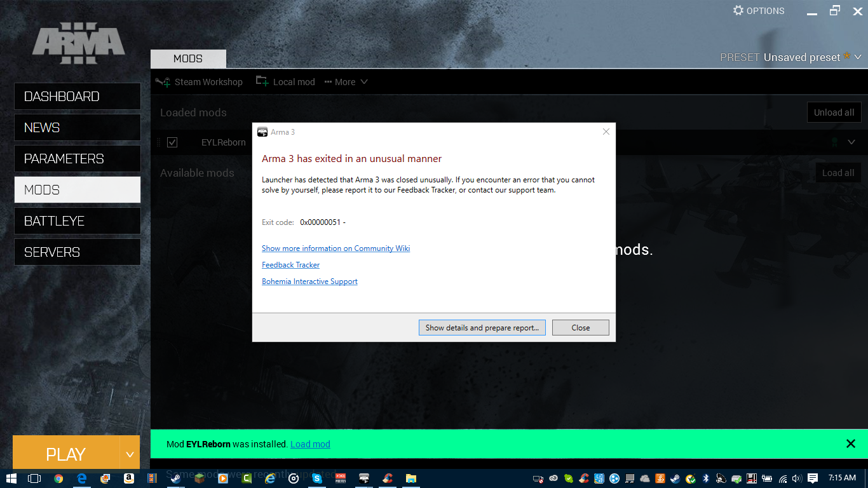Open PARAMETERS section
The width and height of the screenshot is (868, 488).
pos(78,159)
